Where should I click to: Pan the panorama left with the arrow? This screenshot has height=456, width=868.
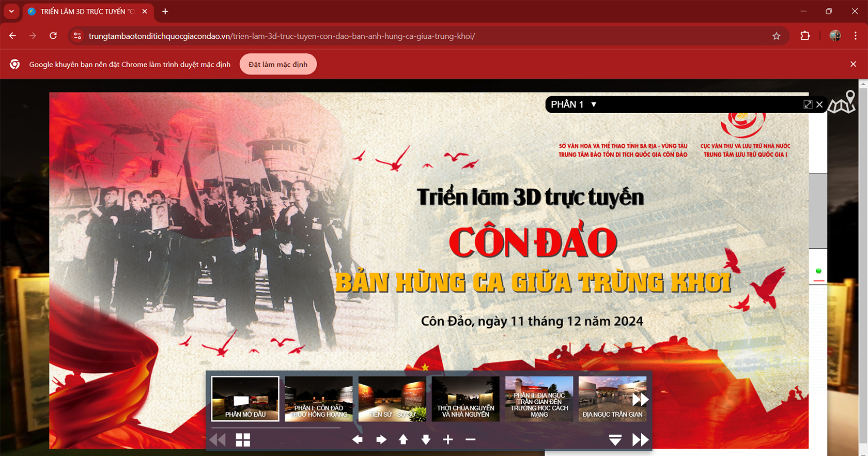[x=357, y=439]
